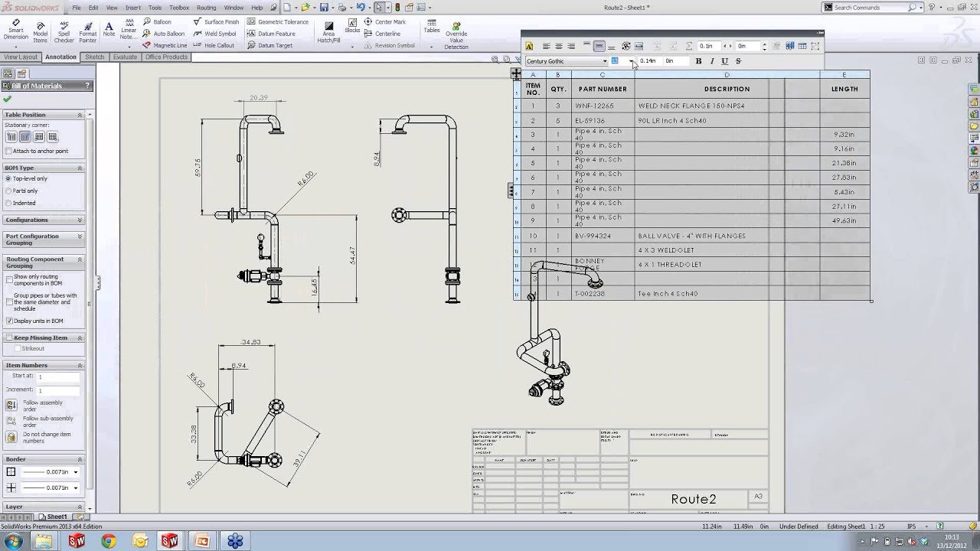Click the green OK checkmark

click(8, 99)
